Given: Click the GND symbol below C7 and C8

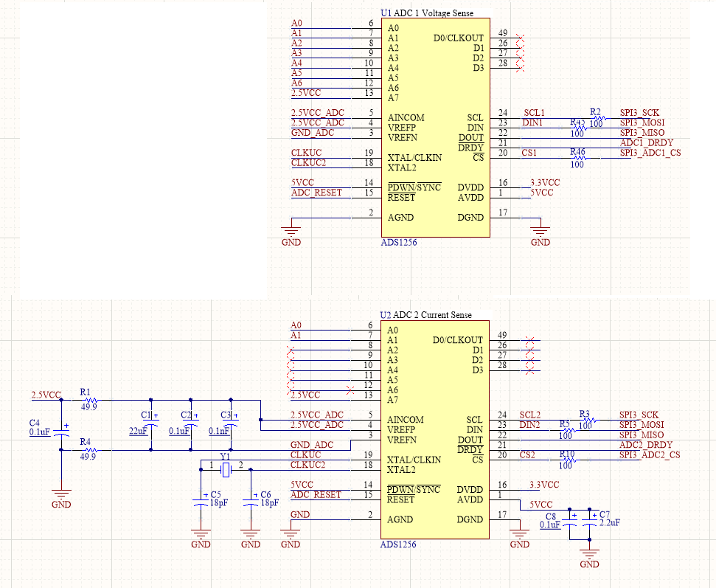Looking at the screenshot, I should click(589, 558).
